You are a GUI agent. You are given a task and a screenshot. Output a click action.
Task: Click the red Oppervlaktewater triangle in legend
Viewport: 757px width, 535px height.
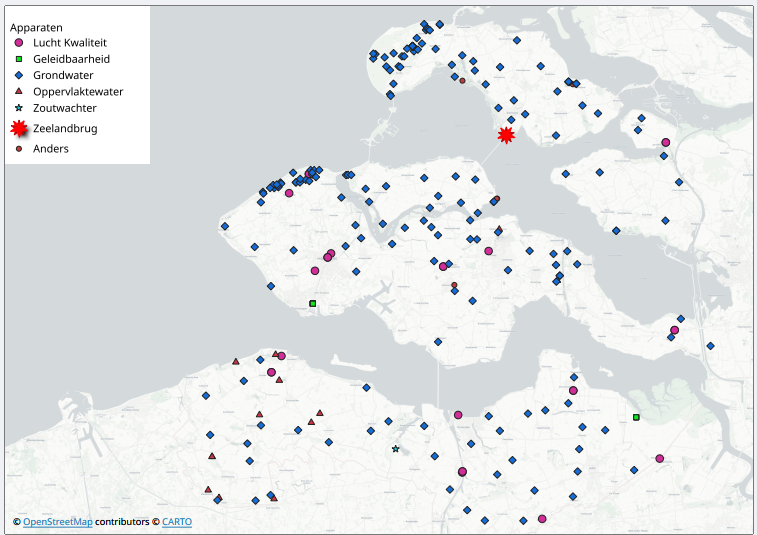coord(19,91)
